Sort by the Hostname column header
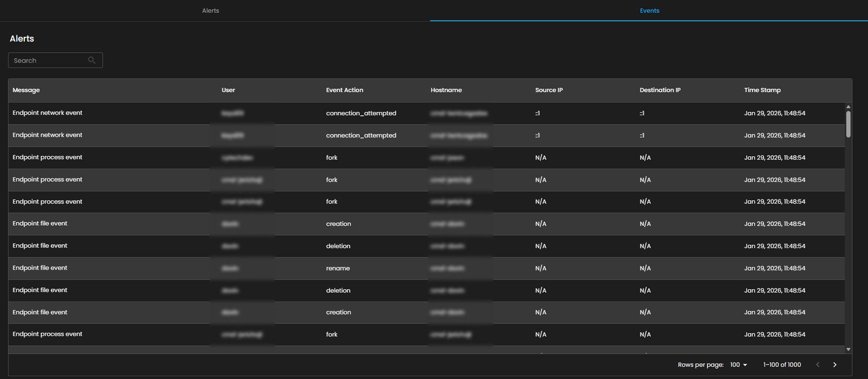This screenshot has width=868, height=379. 446,90
